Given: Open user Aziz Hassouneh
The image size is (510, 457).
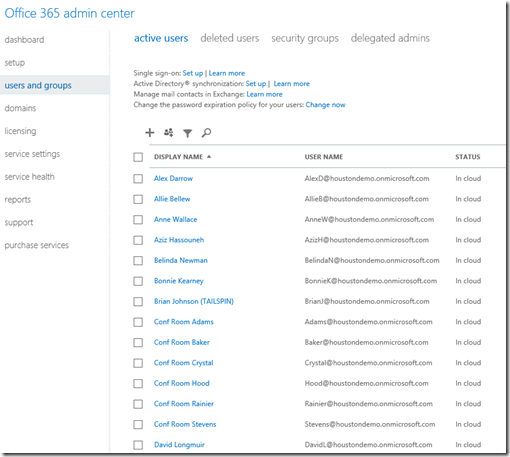Looking at the screenshot, I should (179, 240).
